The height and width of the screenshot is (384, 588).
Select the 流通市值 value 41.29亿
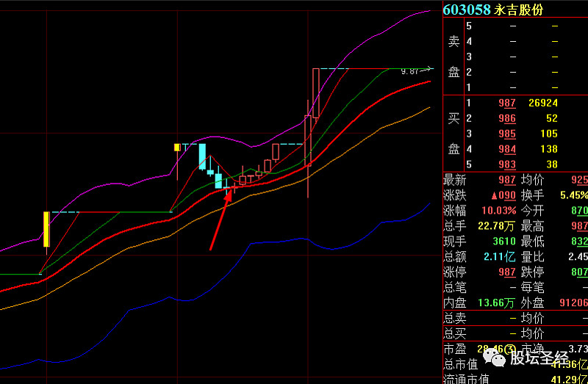pyautogui.click(x=569, y=379)
